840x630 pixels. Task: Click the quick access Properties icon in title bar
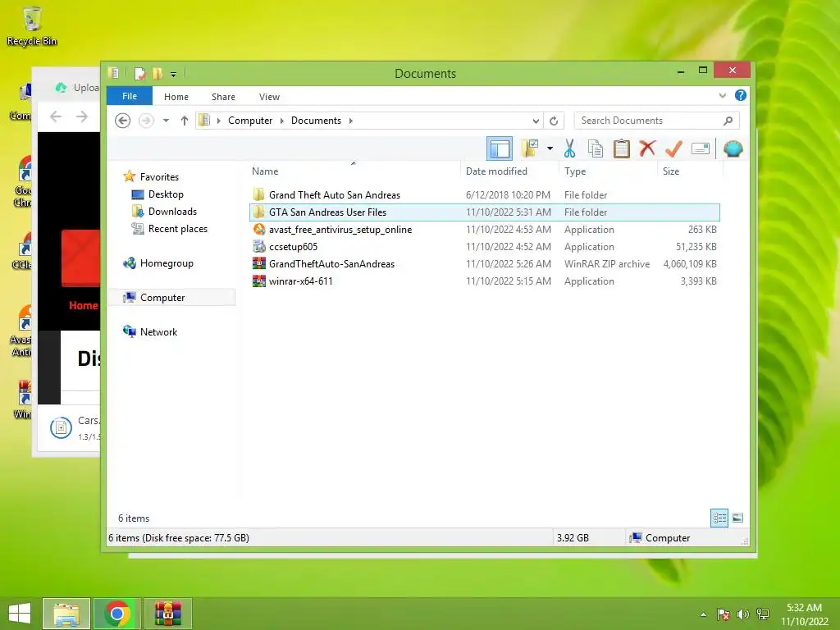[139, 73]
